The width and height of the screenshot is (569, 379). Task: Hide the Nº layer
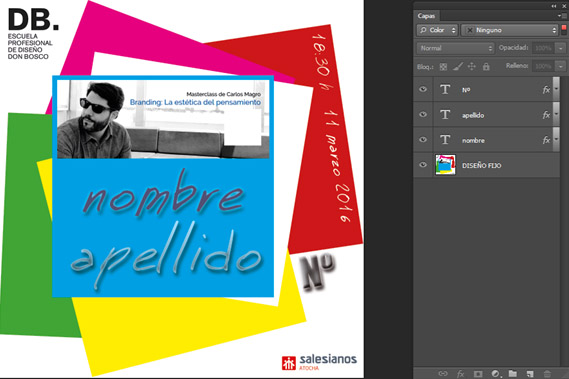[x=423, y=89]
